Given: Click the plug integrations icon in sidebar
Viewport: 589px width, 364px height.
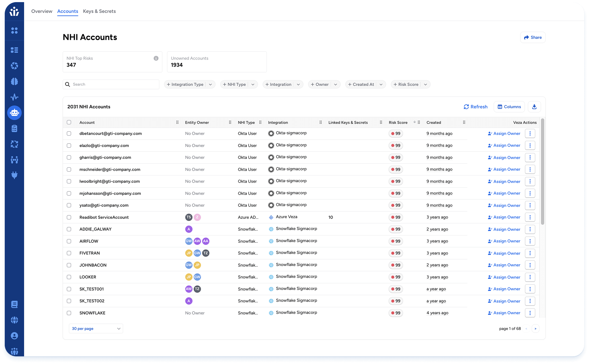Looking at the screenshot, I should click(x=14, y=175).
